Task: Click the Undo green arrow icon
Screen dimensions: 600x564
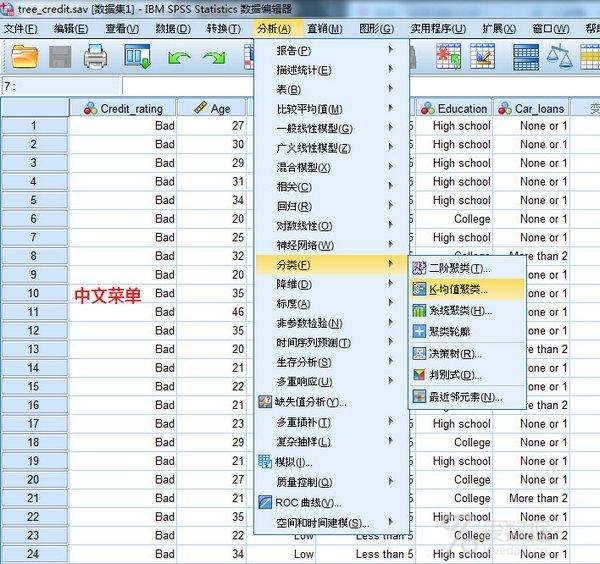Action: [179, 58]
